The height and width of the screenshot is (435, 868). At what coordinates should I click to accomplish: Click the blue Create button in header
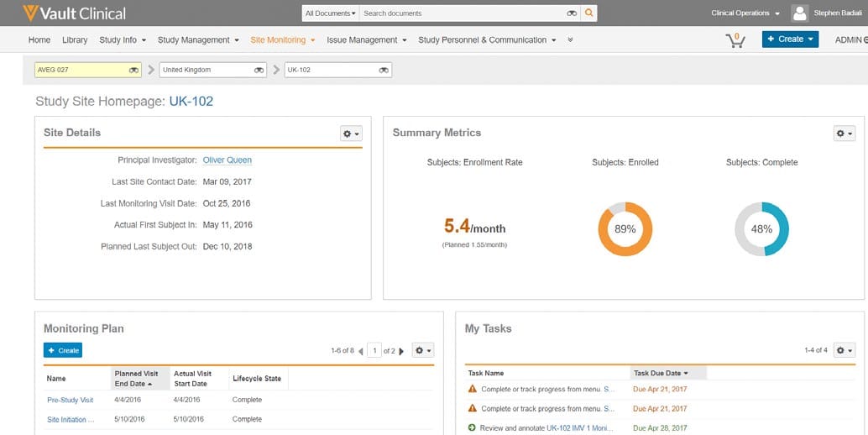pos(790,39)
